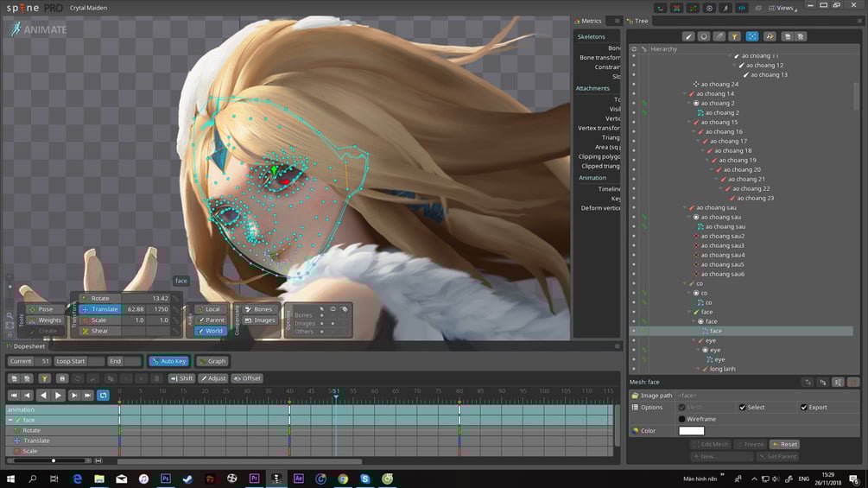Adjust the timeline zoom slider
The width and height of the screenshot is (868, 488).
pyautogui.click(x=54, y=461)
